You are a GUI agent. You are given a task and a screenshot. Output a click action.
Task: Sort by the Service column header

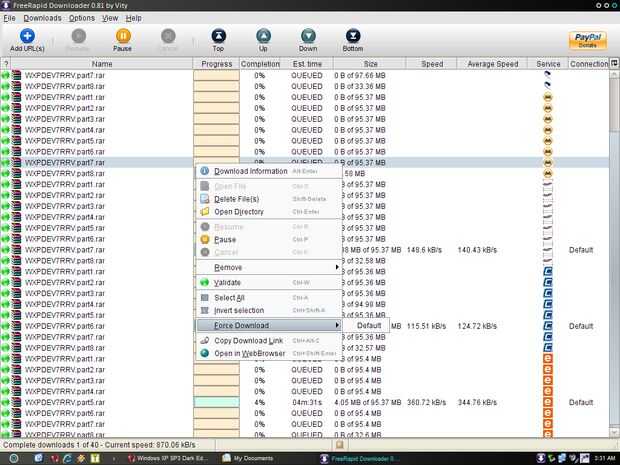click(548, 64)
